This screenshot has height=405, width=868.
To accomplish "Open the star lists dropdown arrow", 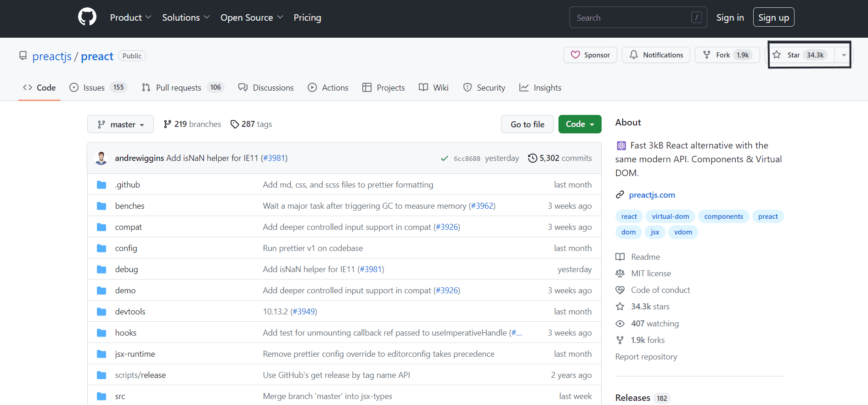I will 844,55.
